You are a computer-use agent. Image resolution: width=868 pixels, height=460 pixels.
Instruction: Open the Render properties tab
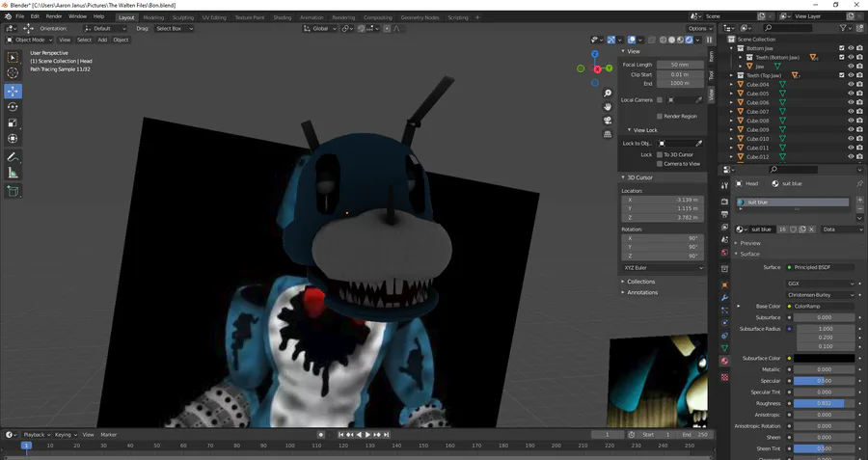[724, 202]
